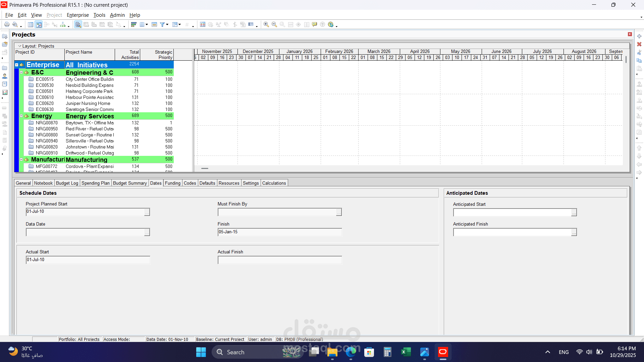Click the Timescale icon
The height and width of the screenshot is (362, 644).
(x=154, y=24)
